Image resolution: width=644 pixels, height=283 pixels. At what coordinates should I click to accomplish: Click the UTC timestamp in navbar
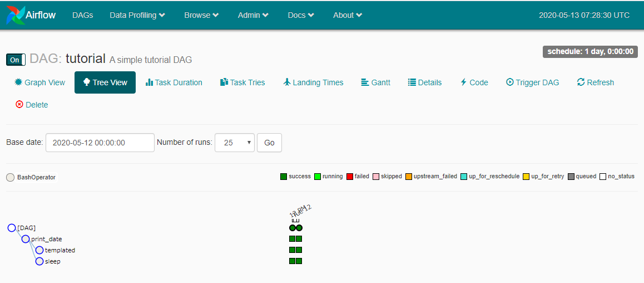click(584, 15)
